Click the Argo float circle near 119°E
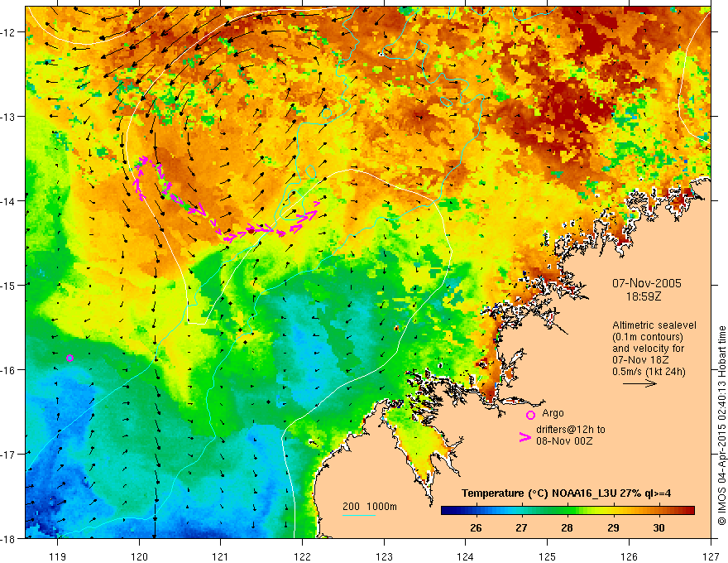Image resolution: width=728 pixels, height=563 pixels. (69, 358)
